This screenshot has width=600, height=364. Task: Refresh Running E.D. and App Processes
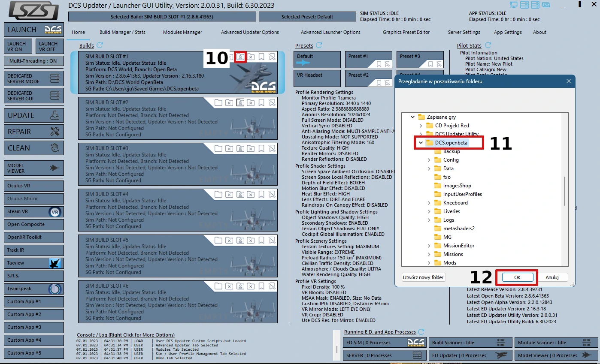(x=421, y=332)
